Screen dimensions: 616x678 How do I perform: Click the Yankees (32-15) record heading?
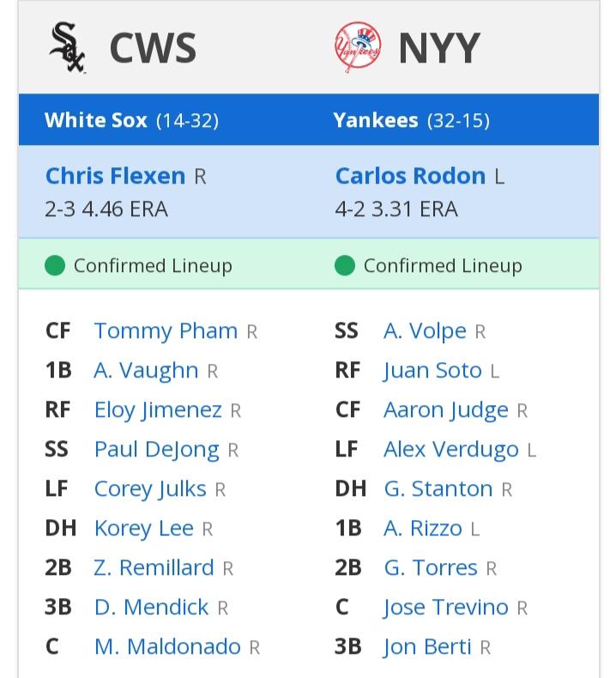[x=412, y=120]
